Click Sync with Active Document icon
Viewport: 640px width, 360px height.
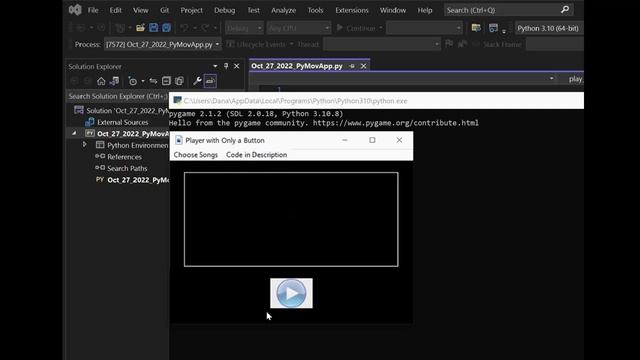point(153,81)
